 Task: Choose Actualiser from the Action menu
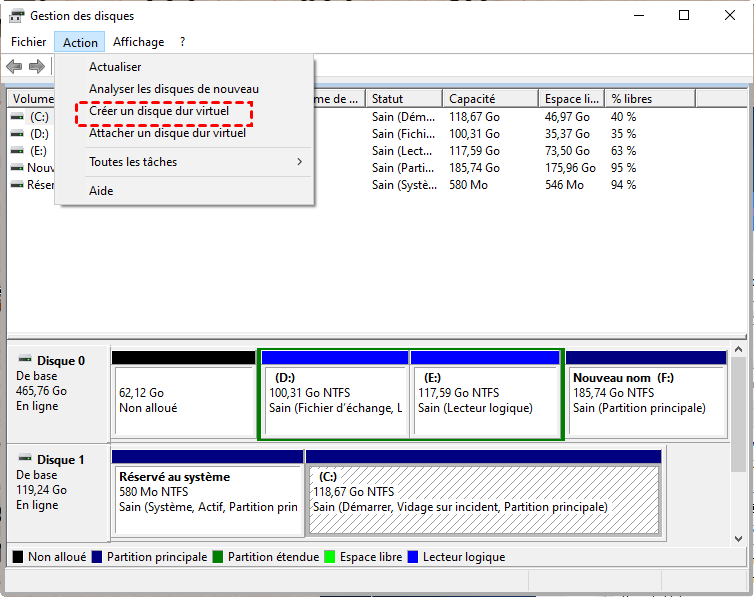185,67
